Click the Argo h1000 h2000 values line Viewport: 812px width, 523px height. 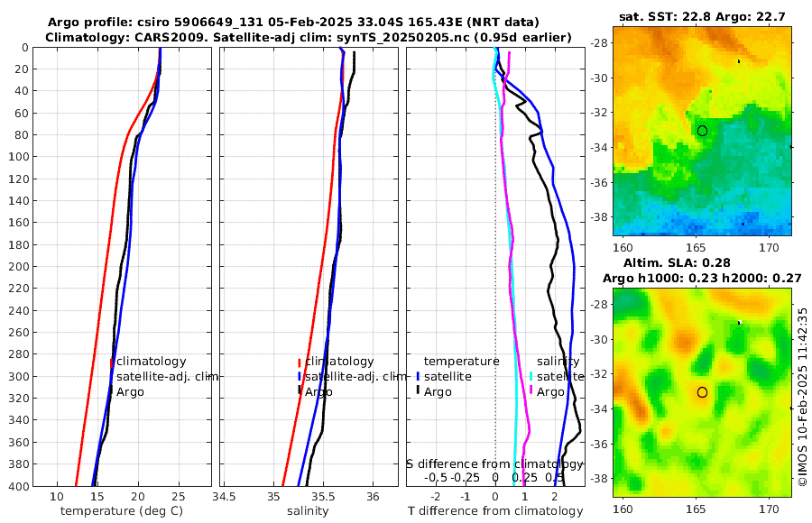[702, 279]
